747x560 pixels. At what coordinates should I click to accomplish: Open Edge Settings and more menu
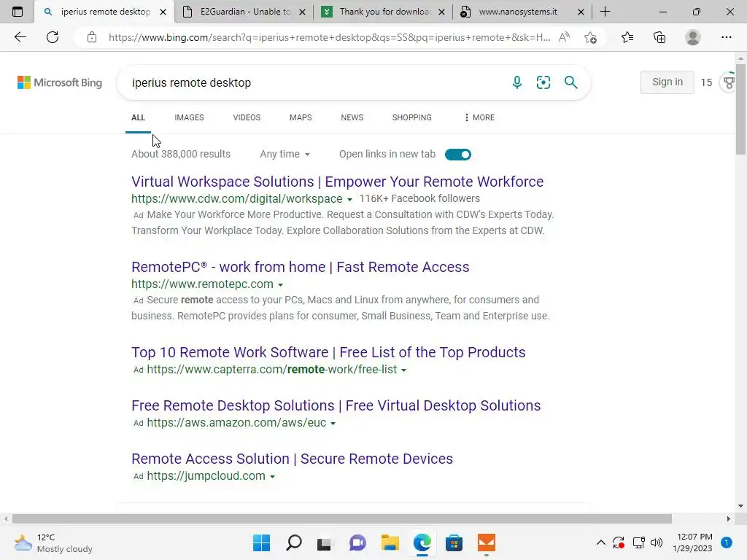(x=726, y=37)
